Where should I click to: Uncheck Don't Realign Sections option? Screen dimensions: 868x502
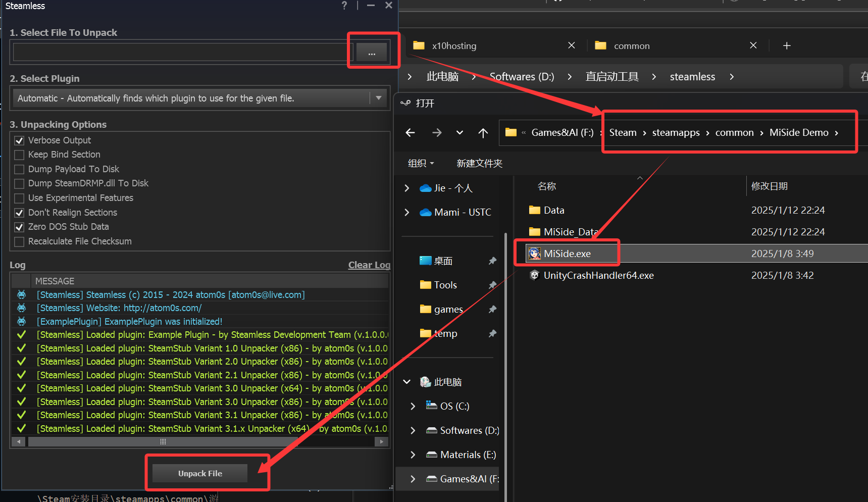19,213
